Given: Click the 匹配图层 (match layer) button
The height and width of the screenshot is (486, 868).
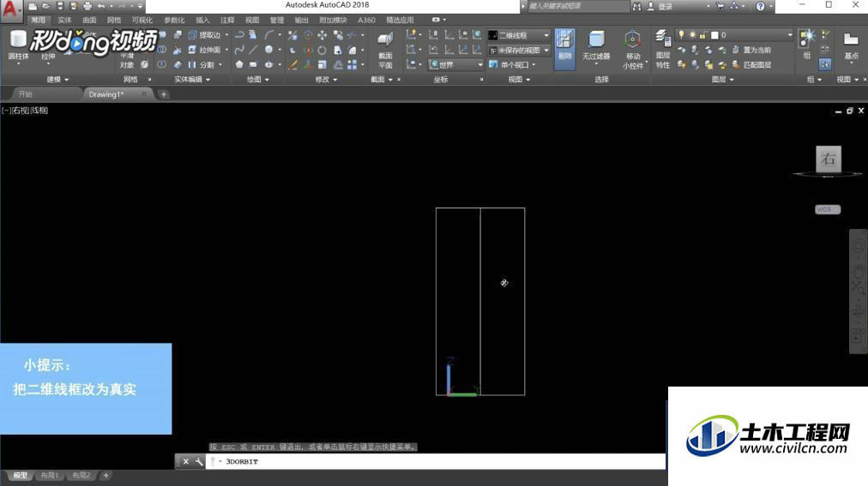Looking at the screenshot, I should point(751,64).
